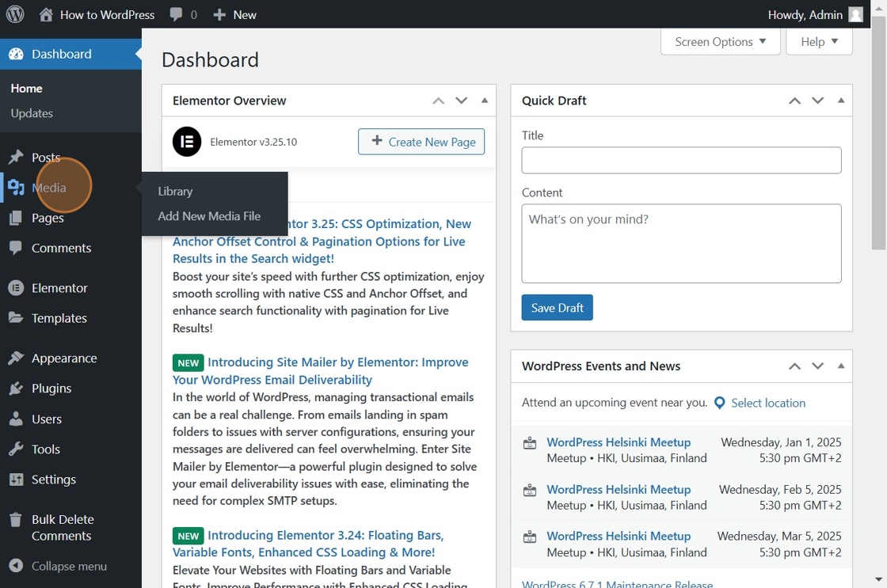Click into the Quick Draft Title field
Screen dimensions: 887x588
tap(681, 160)
